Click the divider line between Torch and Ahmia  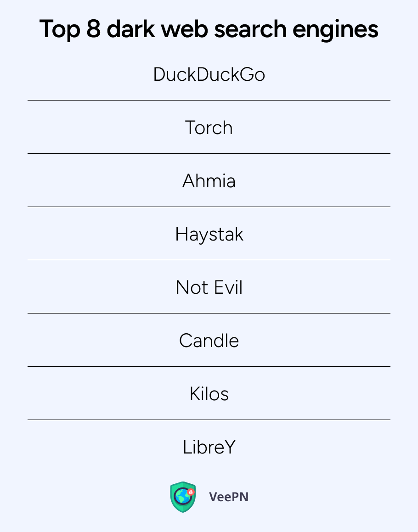(x=209, y=153)
